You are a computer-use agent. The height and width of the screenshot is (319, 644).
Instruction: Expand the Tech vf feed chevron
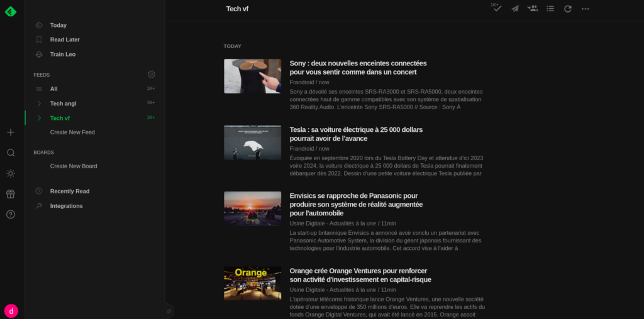coord(39,118)
